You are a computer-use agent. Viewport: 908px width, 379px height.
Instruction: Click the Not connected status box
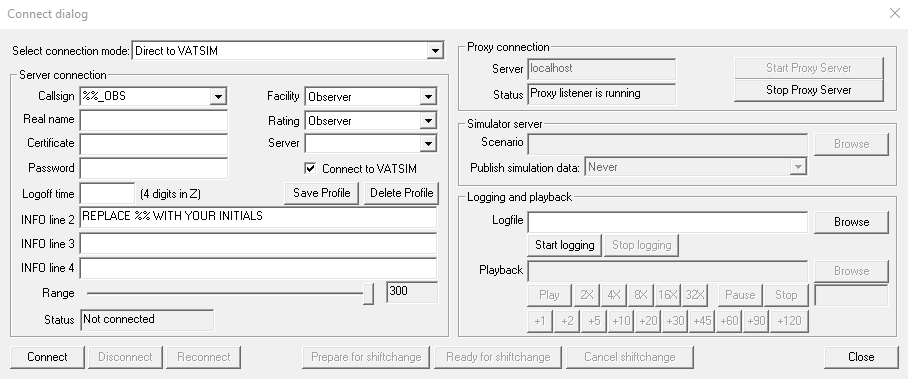pyautogui.click(x=147, y=320)
